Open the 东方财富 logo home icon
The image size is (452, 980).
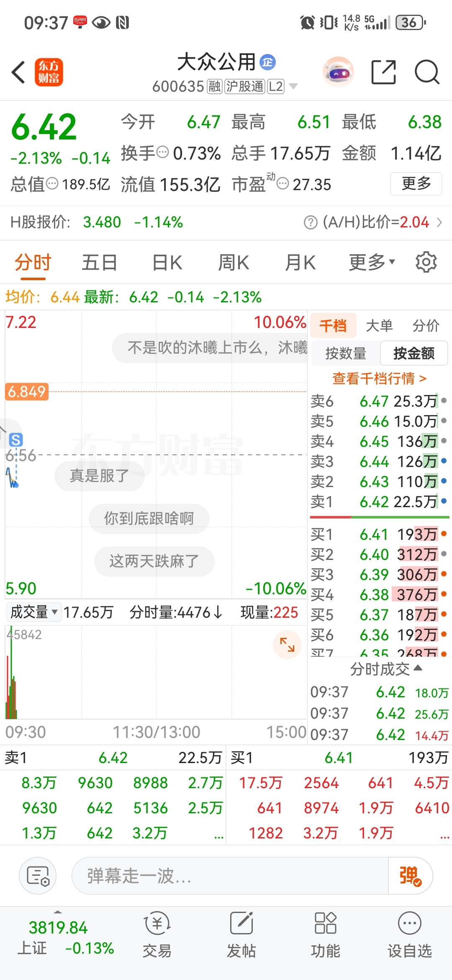[x=49, y=72]
